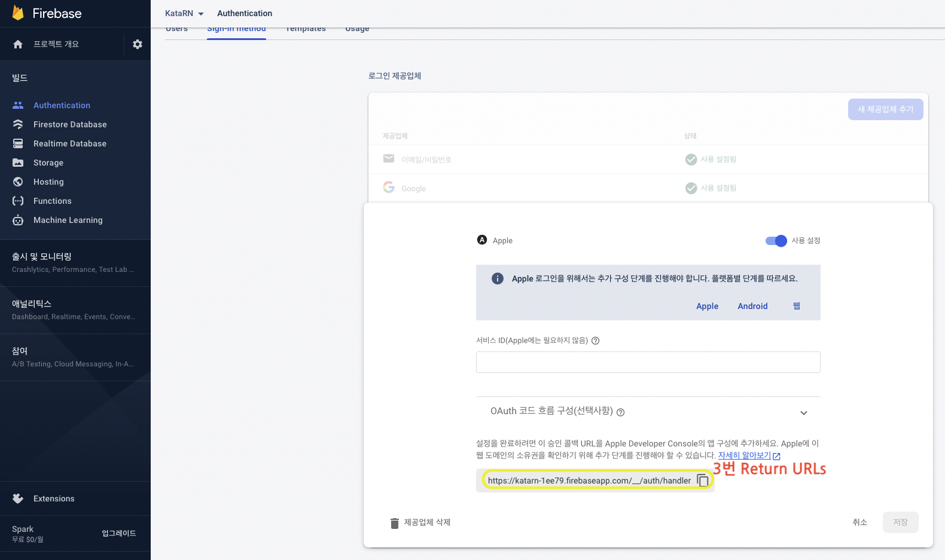The image size is (945, 560).
Task: Click help icon next to OAuth code flow
Action: [620, 412]
